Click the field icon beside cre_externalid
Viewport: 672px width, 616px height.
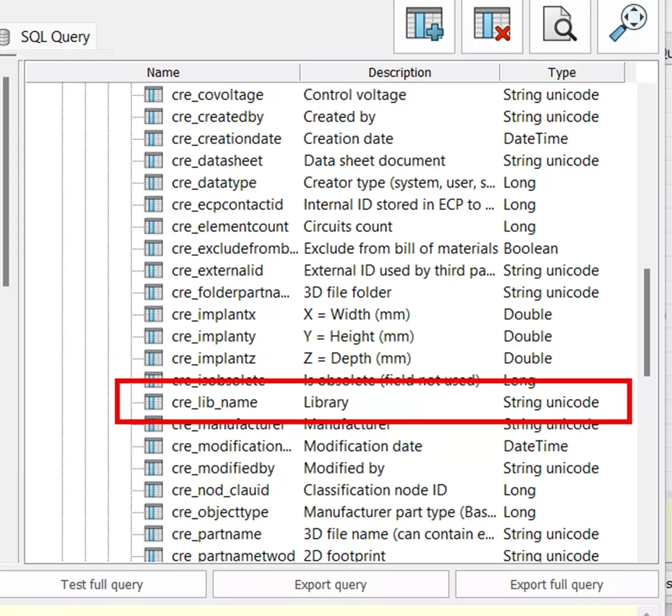154,270
